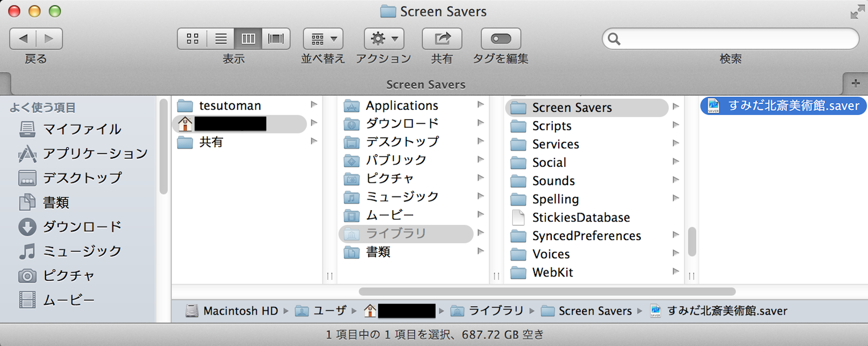Open 書類 in sidebar
Image resolution: width=868 pixels, height=346 pixels.
[x=43, y=202]
